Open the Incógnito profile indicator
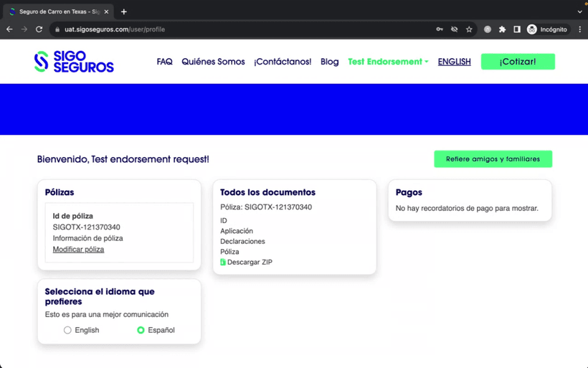 (548, 29)
